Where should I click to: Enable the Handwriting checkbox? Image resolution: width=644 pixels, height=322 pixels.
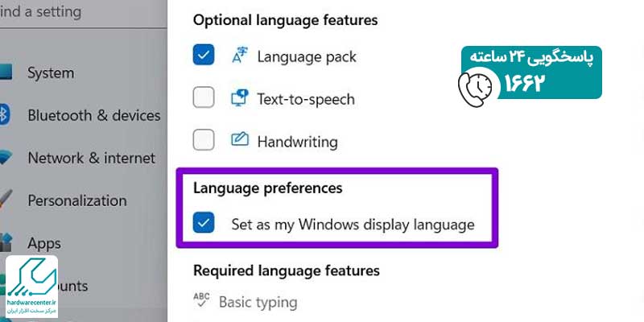coord(204,141)
